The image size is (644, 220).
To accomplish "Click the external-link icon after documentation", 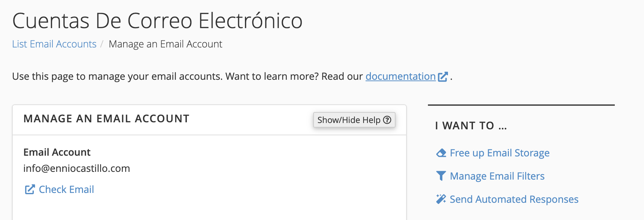I will (x=443, y=77).
